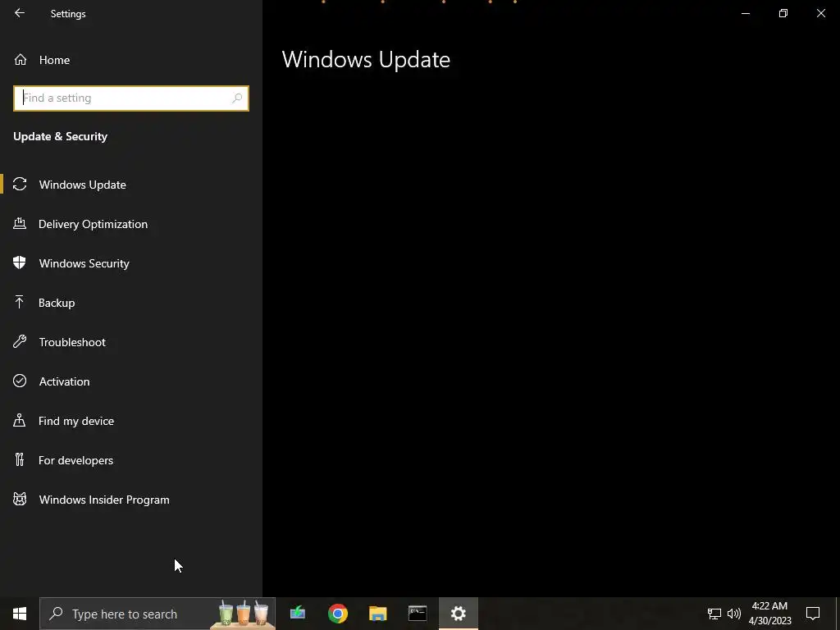Click the Windows Update page title

click(366, 59)
